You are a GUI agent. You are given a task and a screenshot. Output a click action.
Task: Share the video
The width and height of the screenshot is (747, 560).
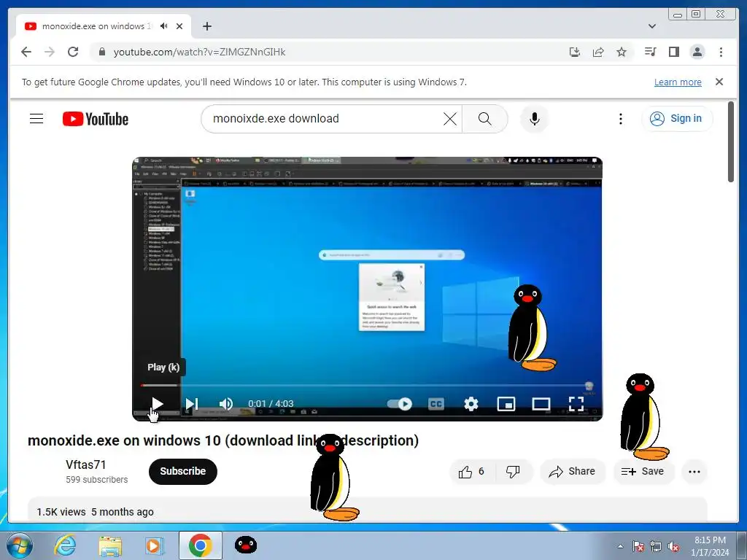573,472
